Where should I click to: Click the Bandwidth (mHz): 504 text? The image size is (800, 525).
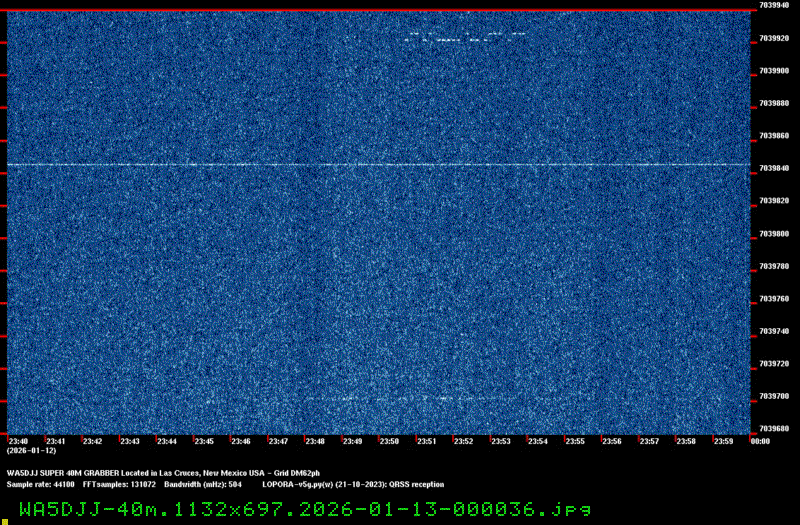click(x=203, y=484)
